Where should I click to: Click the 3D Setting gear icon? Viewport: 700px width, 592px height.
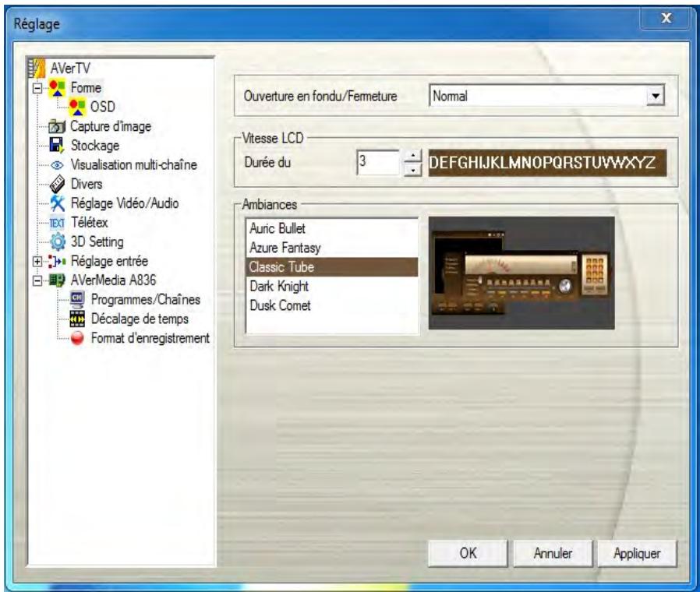coord(57,241)
